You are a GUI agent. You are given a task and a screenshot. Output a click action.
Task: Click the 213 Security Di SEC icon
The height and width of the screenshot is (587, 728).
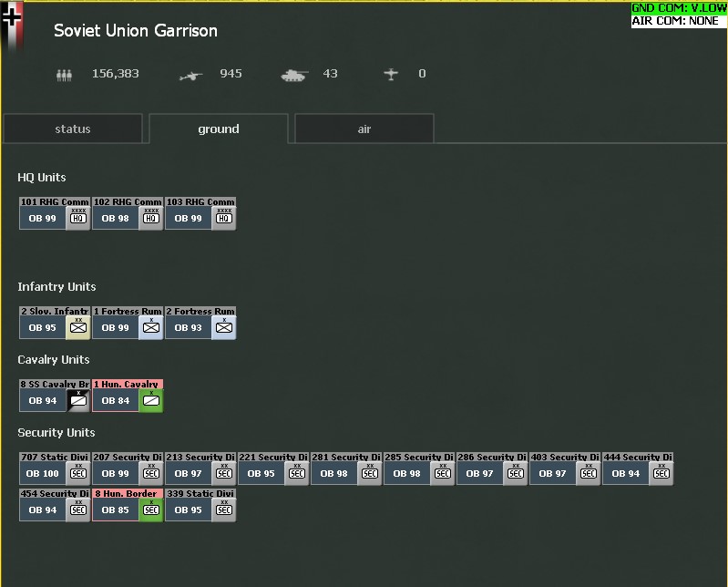[x=224, y=473]
